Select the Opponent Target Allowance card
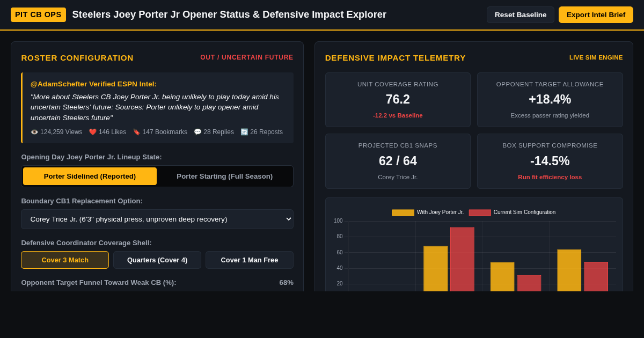The height and width of the screenshot is (338, 644). click(x=550, y=100)
